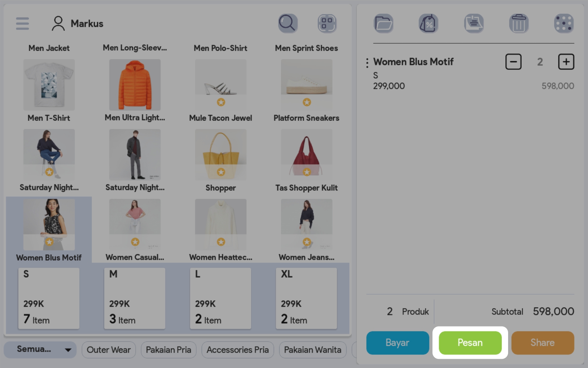Select size M variant card
The width and height of the screenshot is (588, 368).
(135, 298)
